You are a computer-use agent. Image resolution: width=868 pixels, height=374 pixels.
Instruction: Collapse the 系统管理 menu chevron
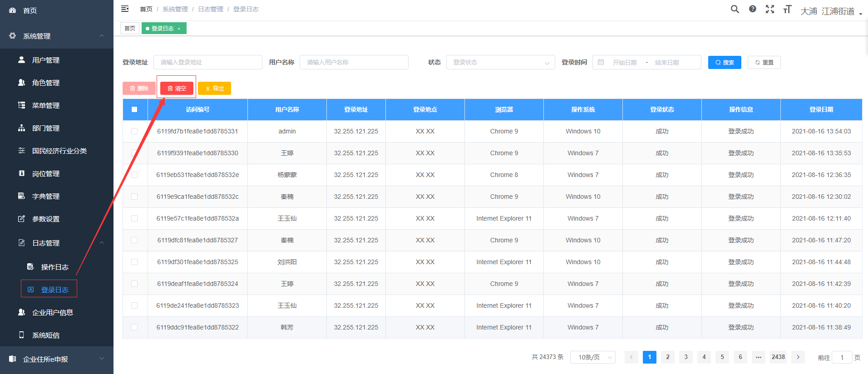click(x=102, y=35)
